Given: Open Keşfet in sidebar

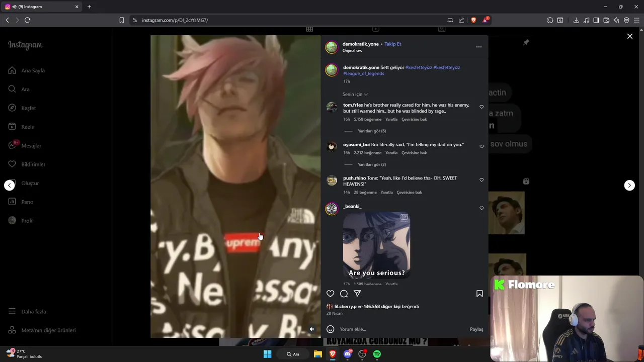Looking at the screenshot, I should coord(22,108).
